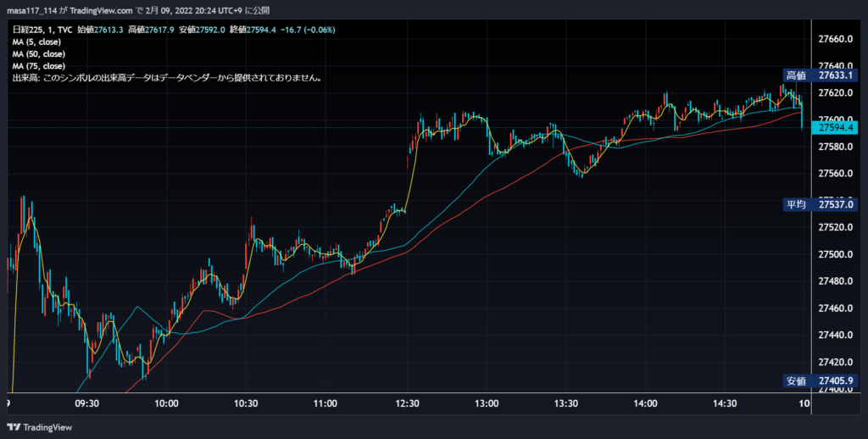Click the 27620.0 price axis label
Screen dimensions: 868x439
point(834,92)
